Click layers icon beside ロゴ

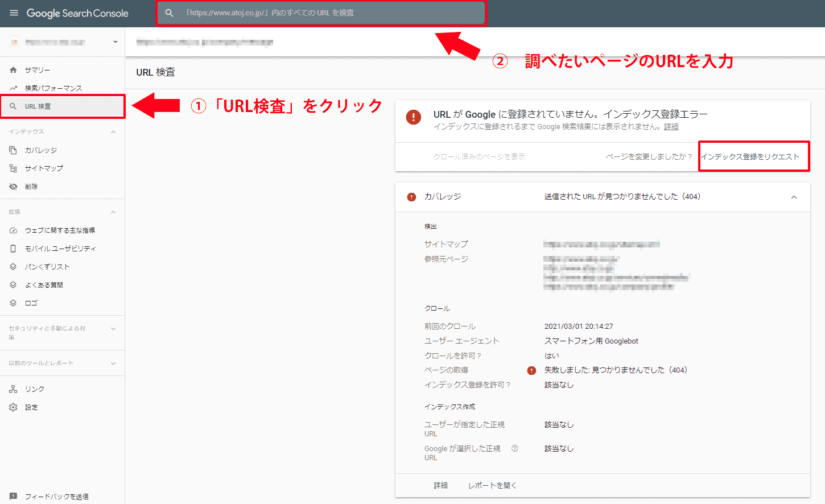point(13,303)
